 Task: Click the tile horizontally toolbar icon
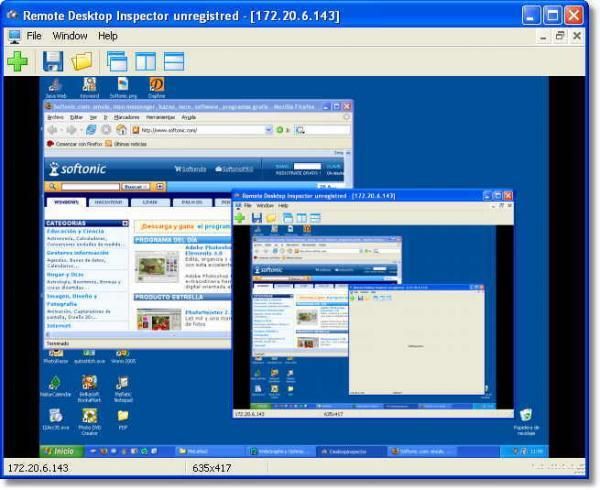click(174, 61)
